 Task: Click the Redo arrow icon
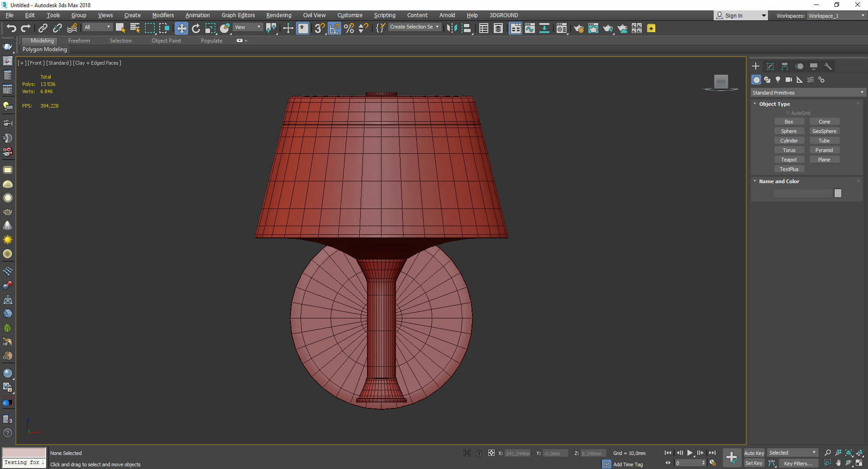[x=26, y=28]
